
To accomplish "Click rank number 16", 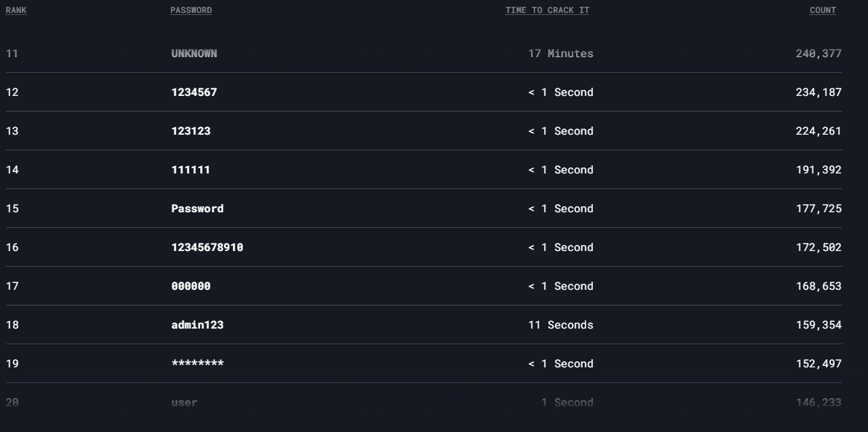I will [12, 247].
